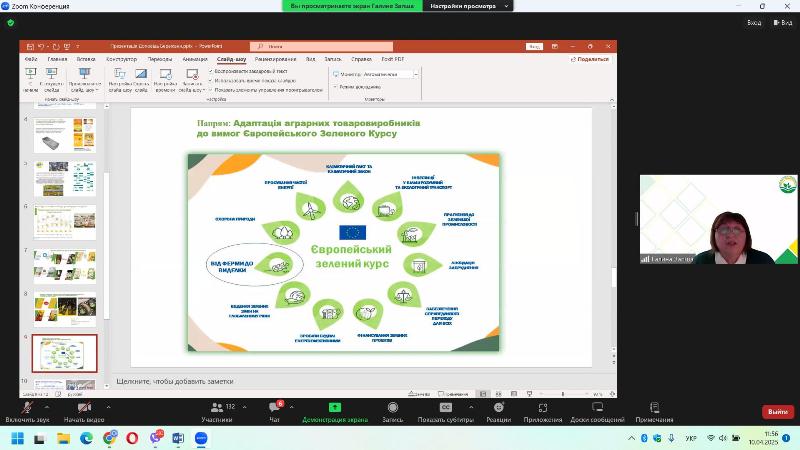
Task: Click the red Leave meeting button
Action: pos(778,412)
